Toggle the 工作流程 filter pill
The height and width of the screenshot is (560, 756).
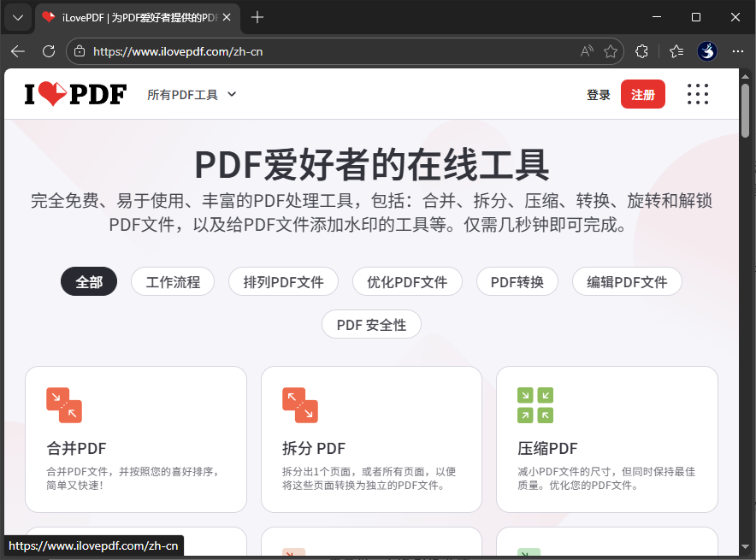coord(173,281)
